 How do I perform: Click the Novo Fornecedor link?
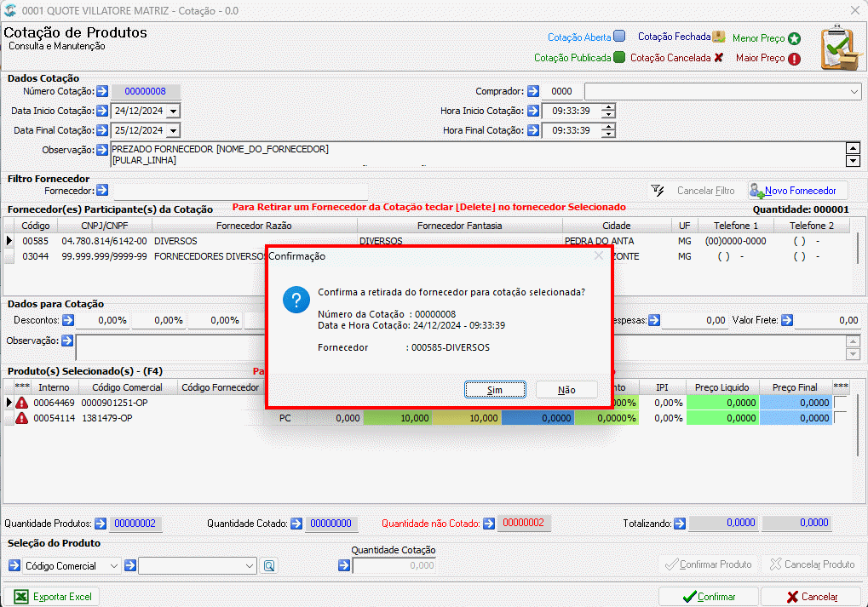pyautogui.click(x=800, y=191)
